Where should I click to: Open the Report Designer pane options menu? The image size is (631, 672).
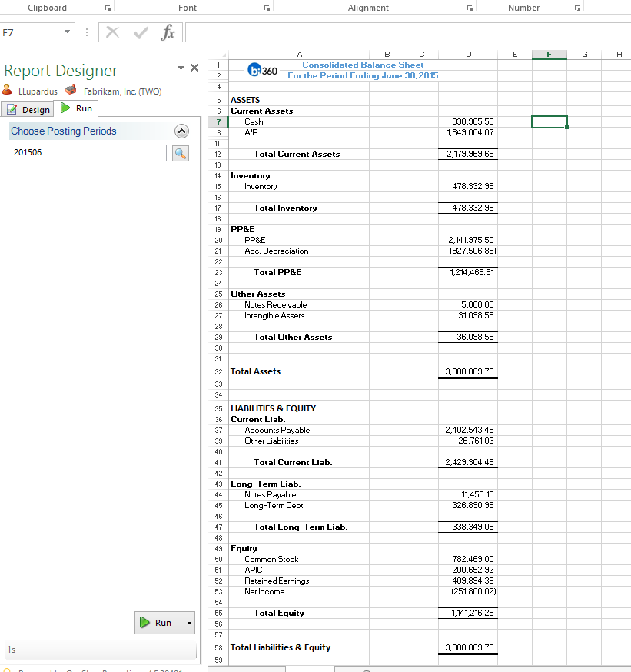181,68
